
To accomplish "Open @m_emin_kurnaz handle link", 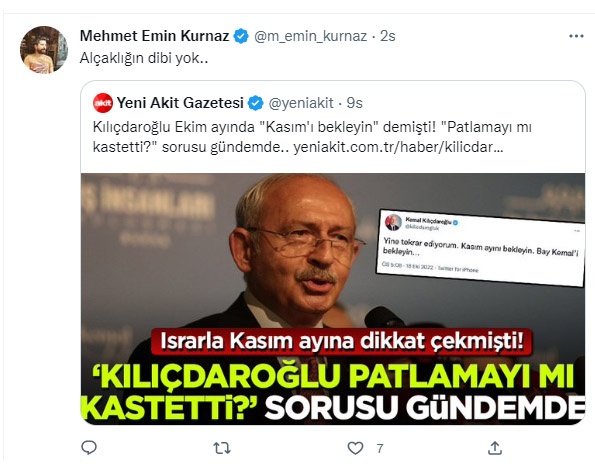I will pos(310,36).
